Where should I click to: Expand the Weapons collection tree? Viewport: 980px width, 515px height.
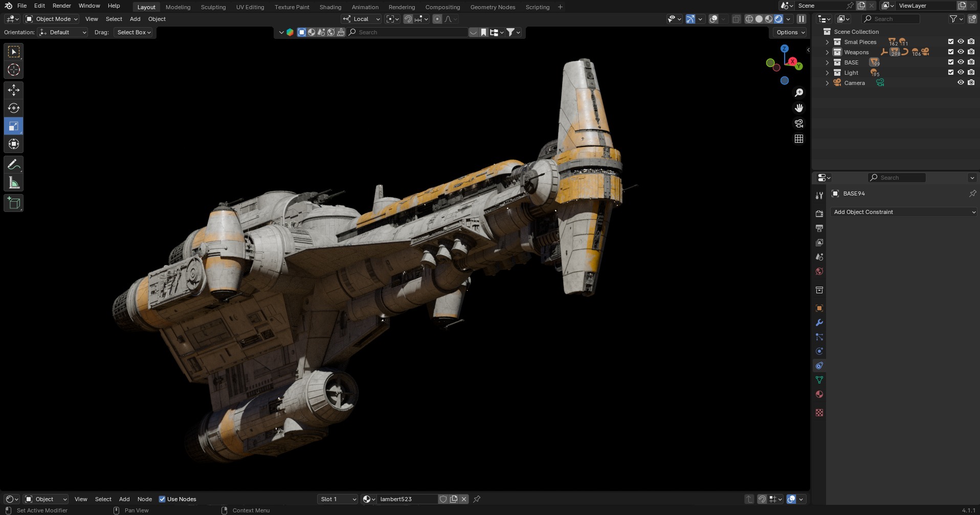coord(827,52)
